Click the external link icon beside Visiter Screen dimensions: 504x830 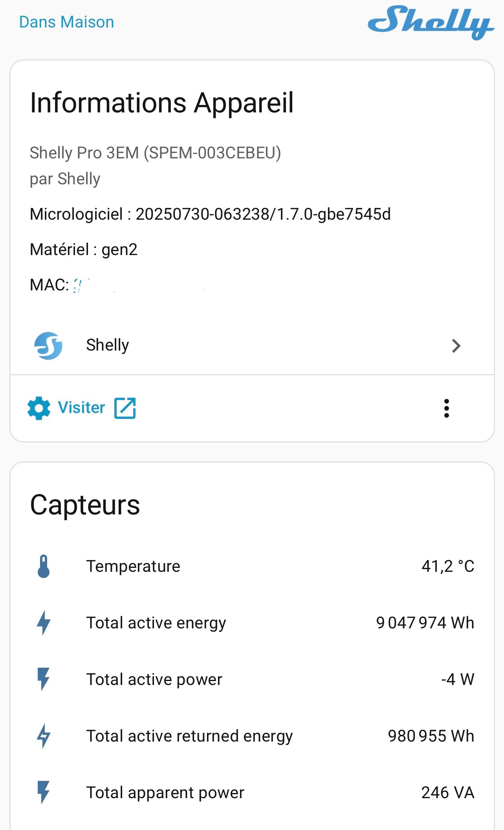click(125, 408)
